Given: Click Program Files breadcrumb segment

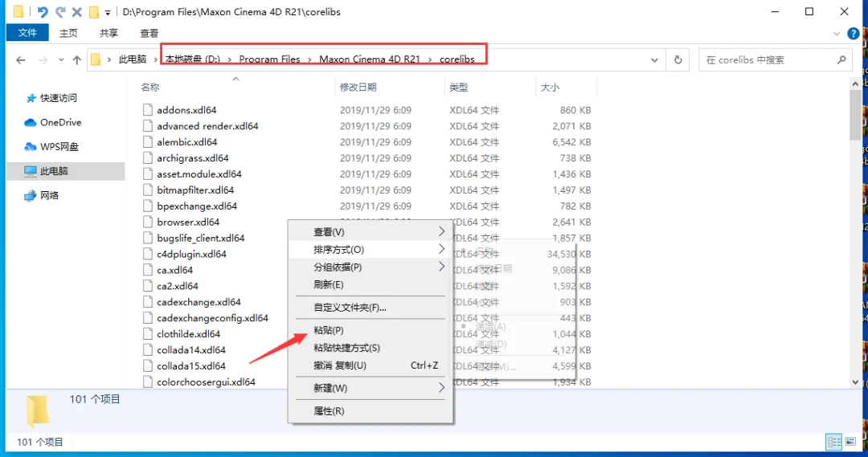Looking at the screenshot, I should point(269,59).
